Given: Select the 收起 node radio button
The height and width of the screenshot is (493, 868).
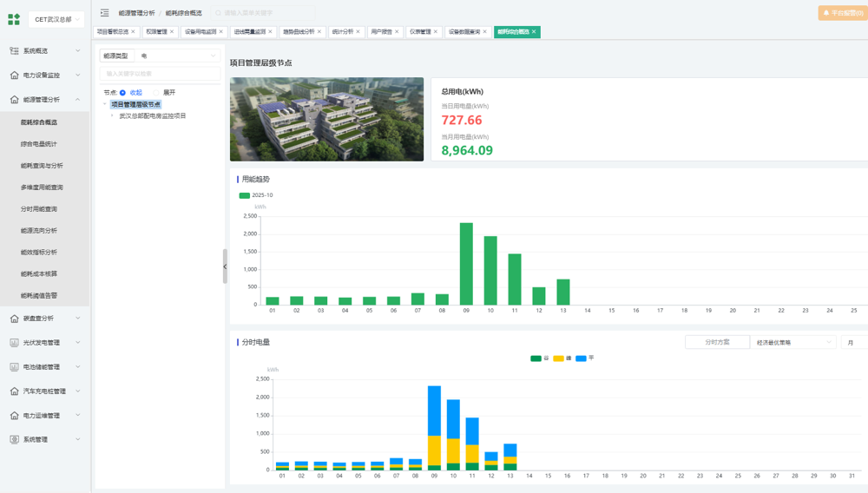Looking at the screenshot, I should click(123, 93).
